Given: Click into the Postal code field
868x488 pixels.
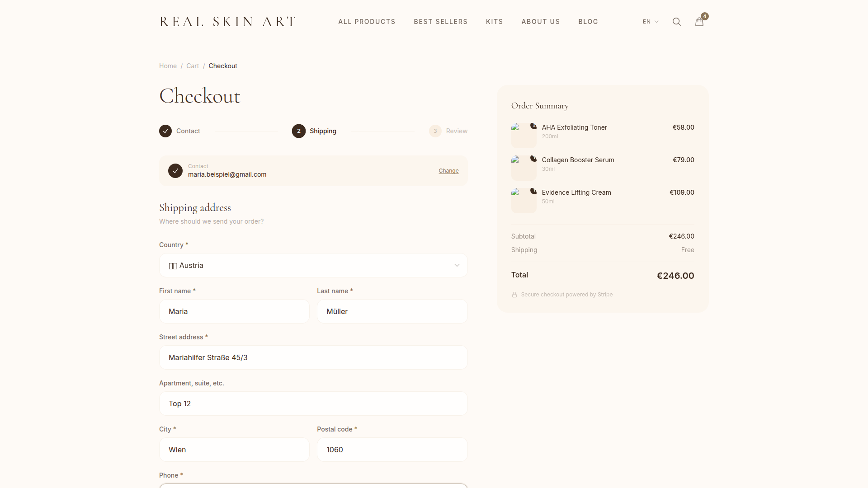Looking at the screenshot, I should click(x=392, y=450).
